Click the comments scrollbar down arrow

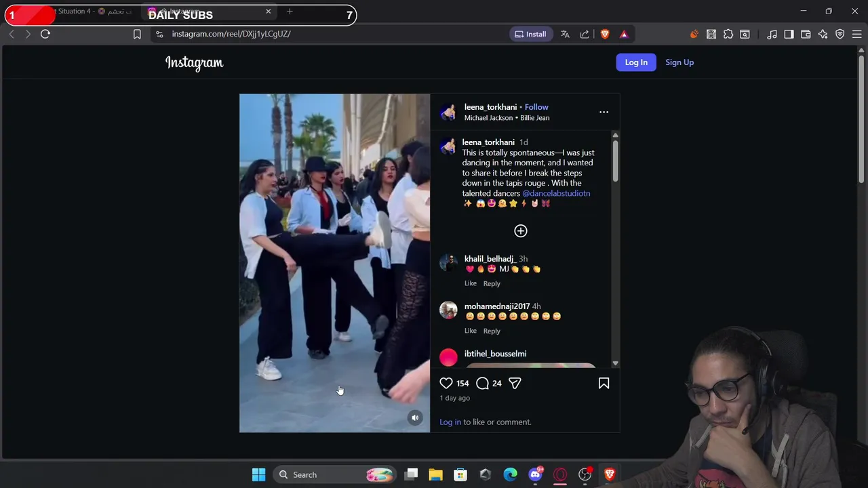pyautogui.click(x=615, y=363)
